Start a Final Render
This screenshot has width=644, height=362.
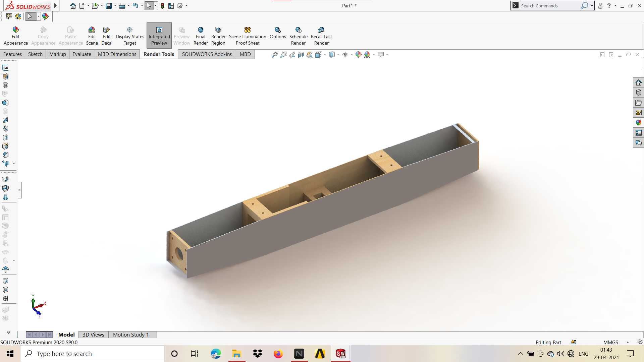[201, 36]
